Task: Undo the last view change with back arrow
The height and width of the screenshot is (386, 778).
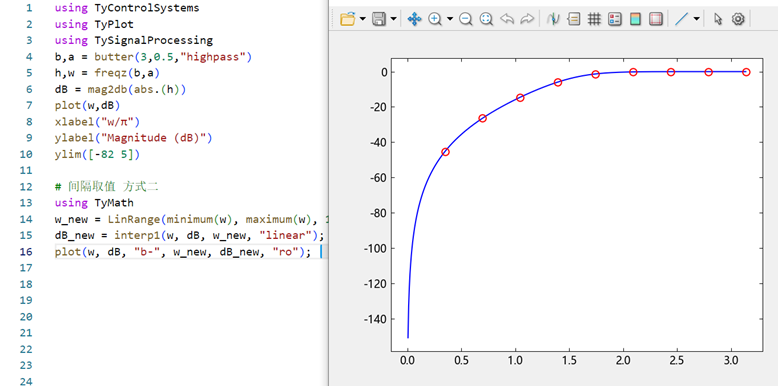Action: pyautogui.click(x=507, y=19)
